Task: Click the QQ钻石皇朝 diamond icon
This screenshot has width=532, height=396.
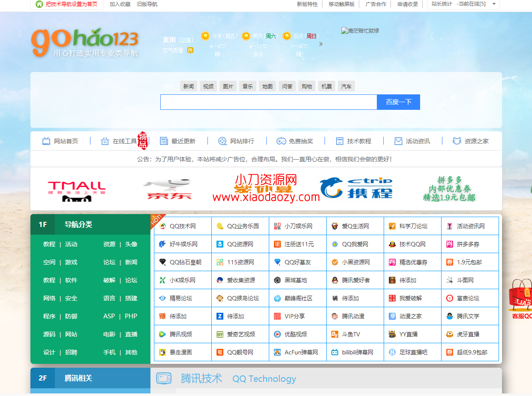Action: tap(162, 262)
